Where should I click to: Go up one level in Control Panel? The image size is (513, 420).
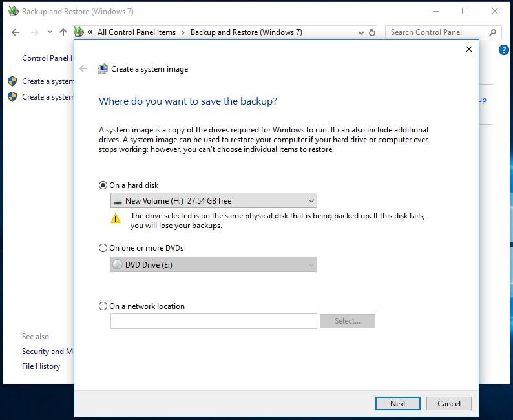coord(63,32)
